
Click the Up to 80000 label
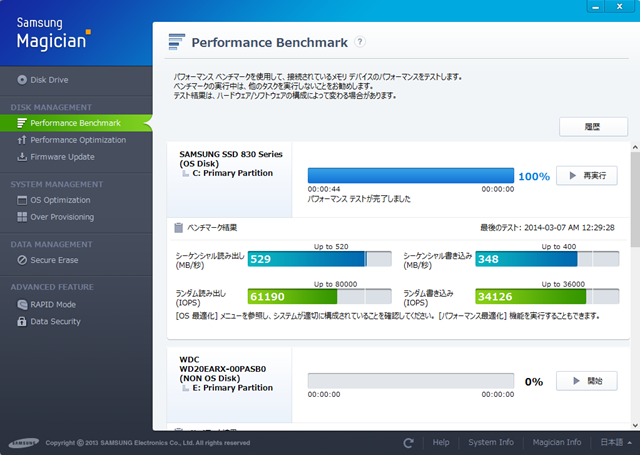(335, 284)
